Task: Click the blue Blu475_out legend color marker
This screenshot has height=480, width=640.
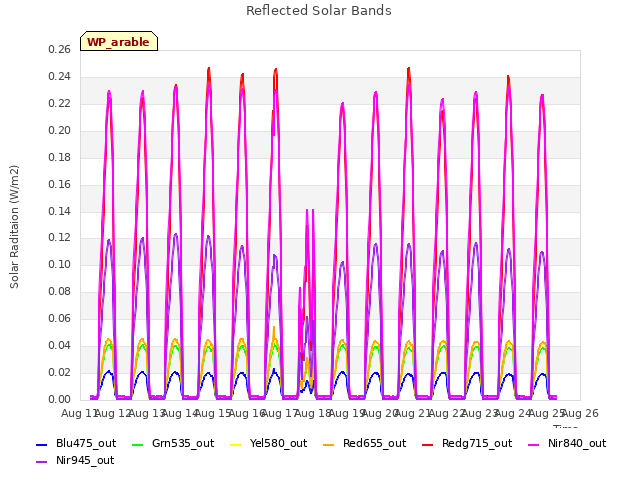Action: click(x=42, y=444)
